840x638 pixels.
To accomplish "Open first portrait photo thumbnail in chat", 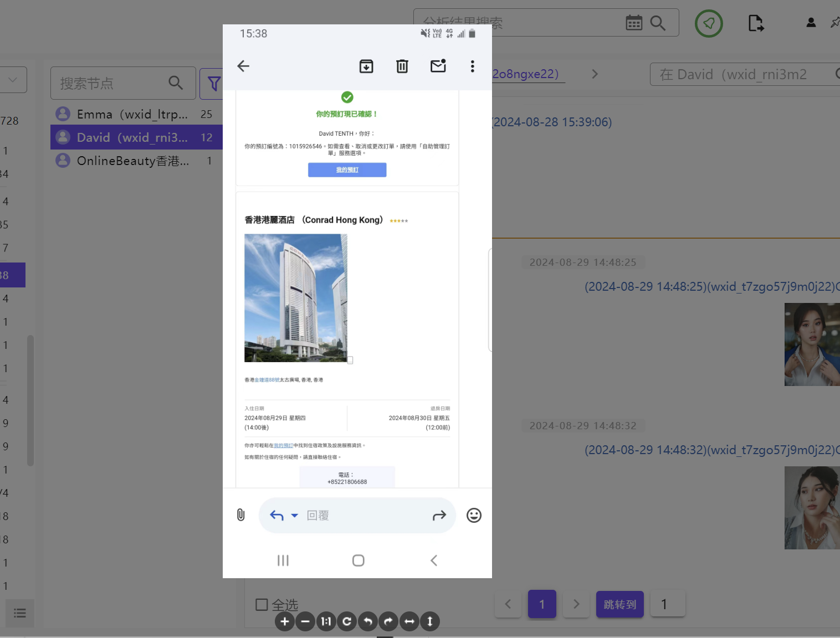I will point(812,344).
